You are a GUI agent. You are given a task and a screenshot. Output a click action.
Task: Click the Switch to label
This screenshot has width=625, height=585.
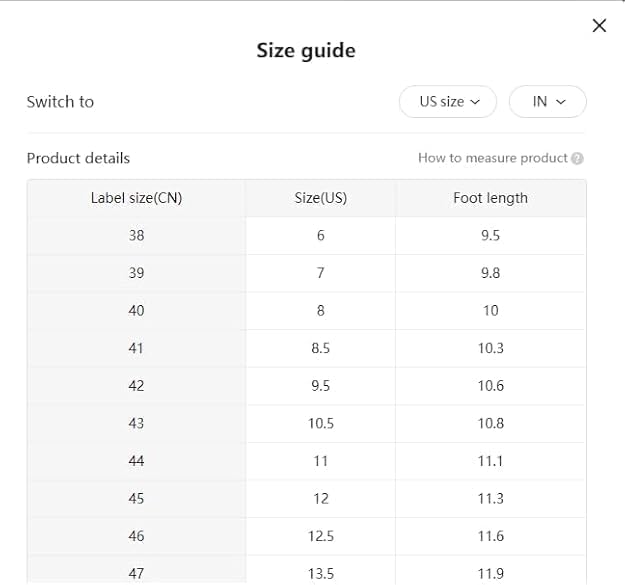tap(60, 102)
